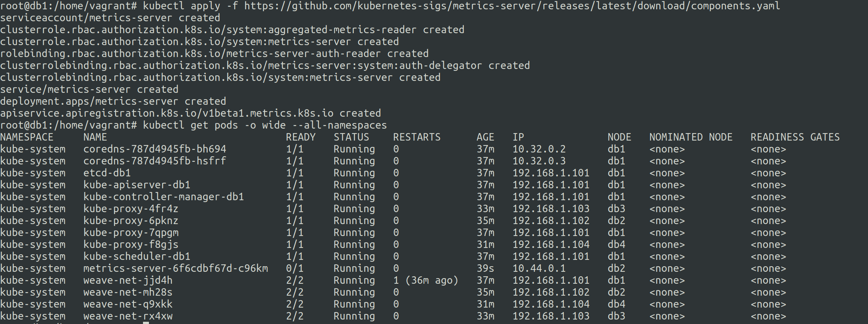Click the kube-proxy-f8gjs pod name

tap(131, 245)
